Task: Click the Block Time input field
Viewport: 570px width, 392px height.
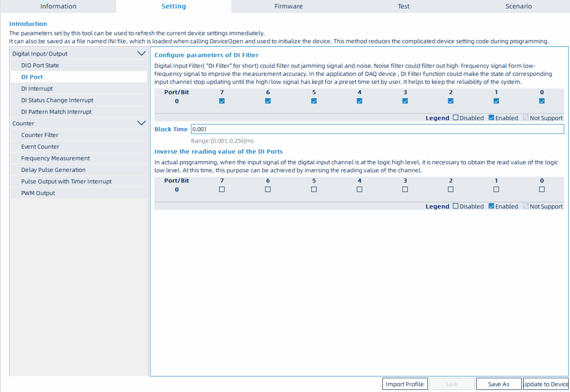Action: 377,129
